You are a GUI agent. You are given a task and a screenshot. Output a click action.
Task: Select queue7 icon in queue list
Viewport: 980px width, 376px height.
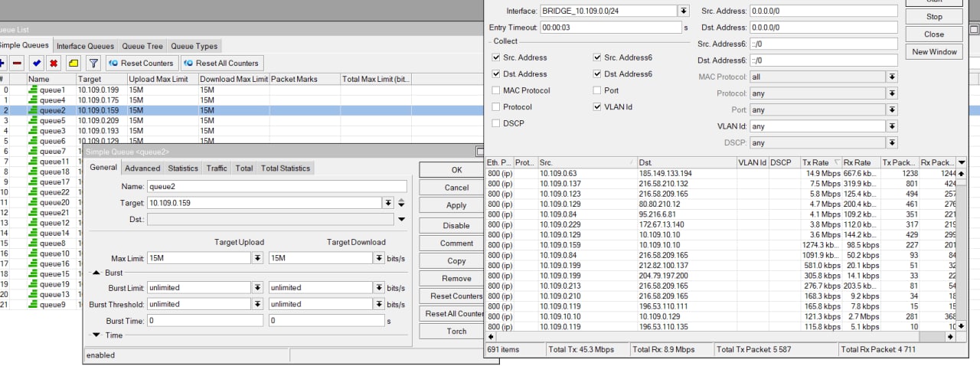pos(33,152)
